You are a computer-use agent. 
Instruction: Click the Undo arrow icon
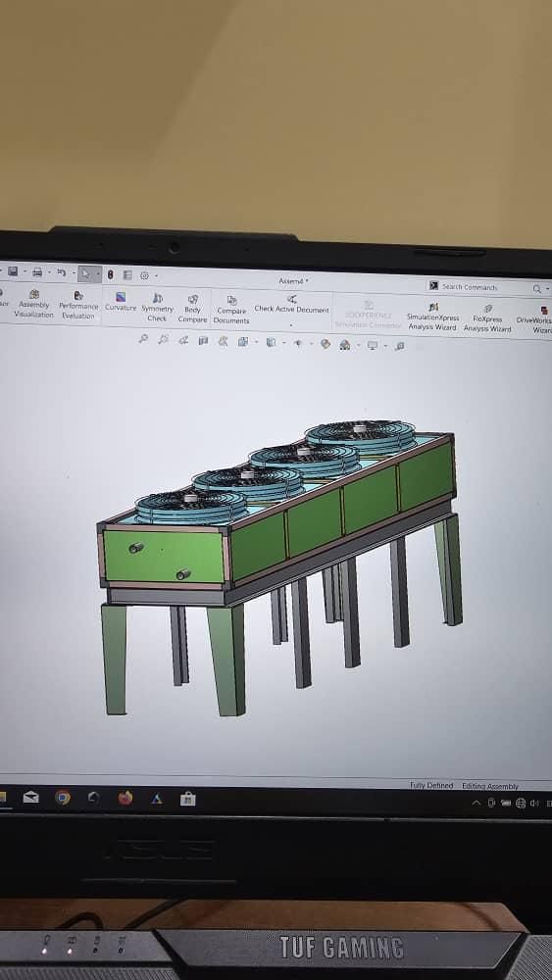(x=61, y=272)
